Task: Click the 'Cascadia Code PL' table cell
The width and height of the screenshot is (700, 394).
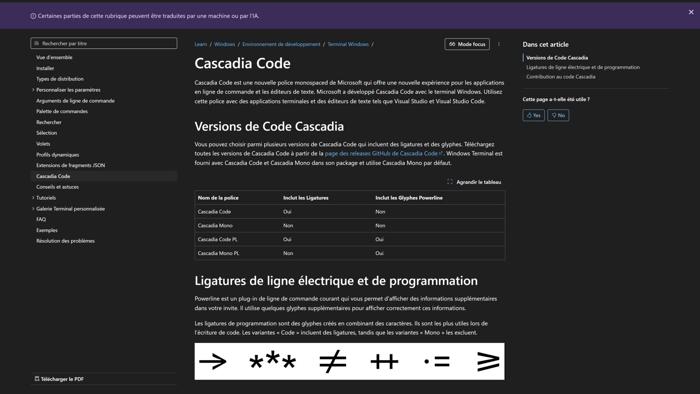Action: 217,239
